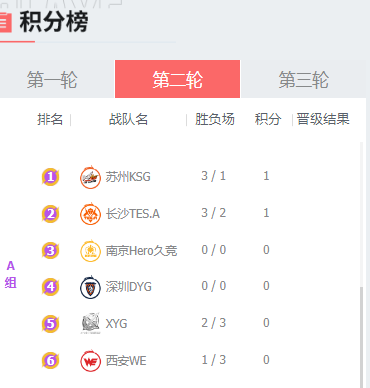Open the 第三轮 tab
This screenshot has height=388, width=370.
click(303, 79)
